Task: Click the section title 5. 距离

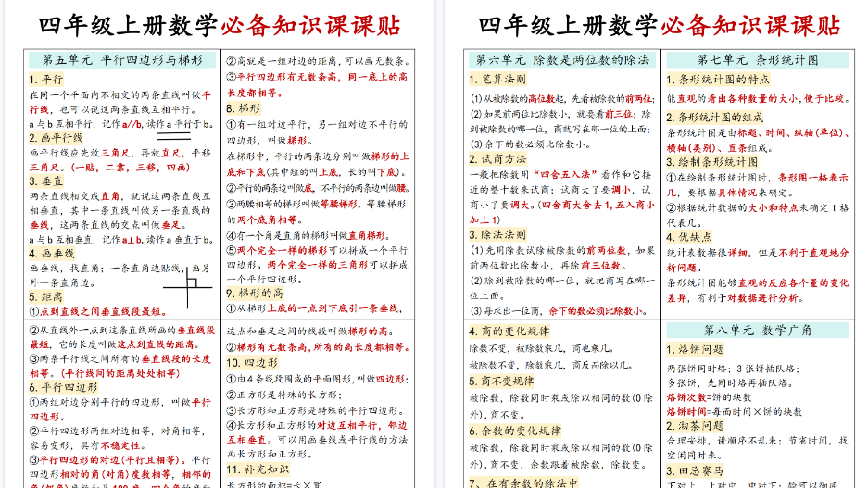Action: (x=46, y=296)
